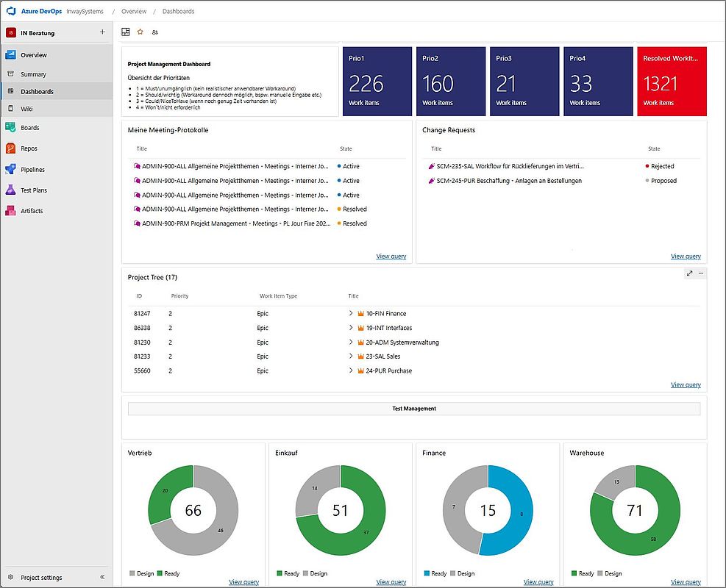Expand the 23-SAL Sales epic
Viewport: 726px width, 588px height.
[351, 356]
